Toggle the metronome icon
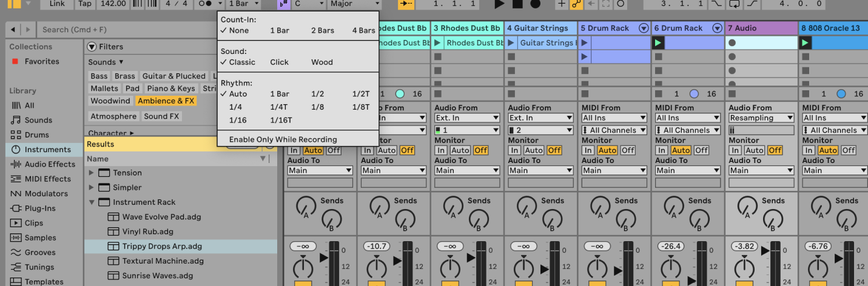The image size is (868, 286). 206,4
